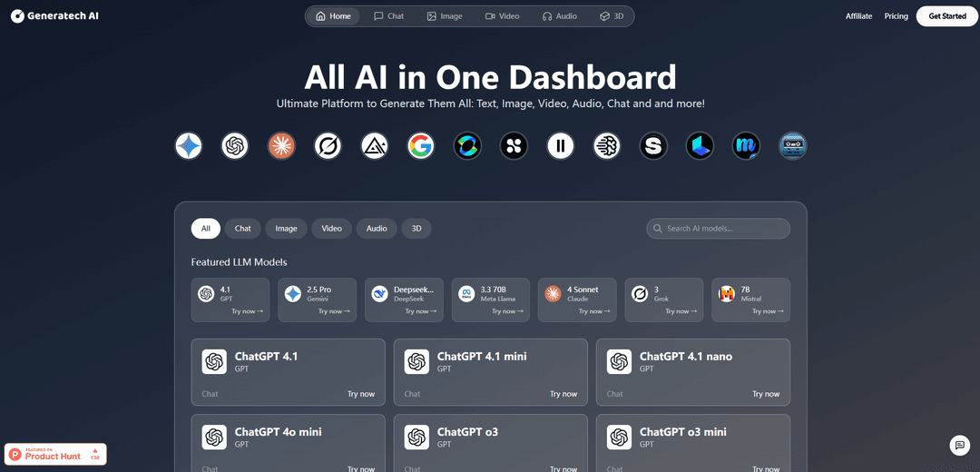The image size is (980, 472).
Task: Click Try now on Gemini 2.5 Pro tile
Action: [334, 311]
